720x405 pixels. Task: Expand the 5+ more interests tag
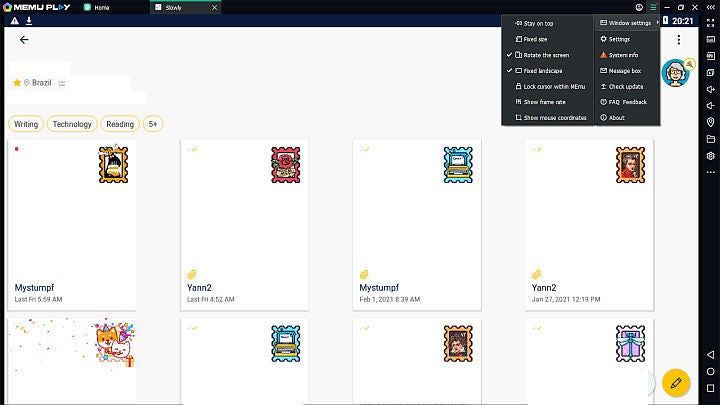point(153,124)
